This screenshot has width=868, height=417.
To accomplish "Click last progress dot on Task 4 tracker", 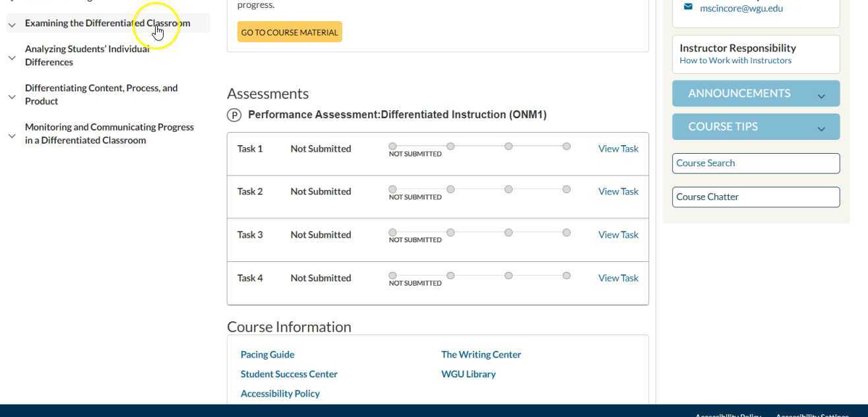I will [567, 276].
